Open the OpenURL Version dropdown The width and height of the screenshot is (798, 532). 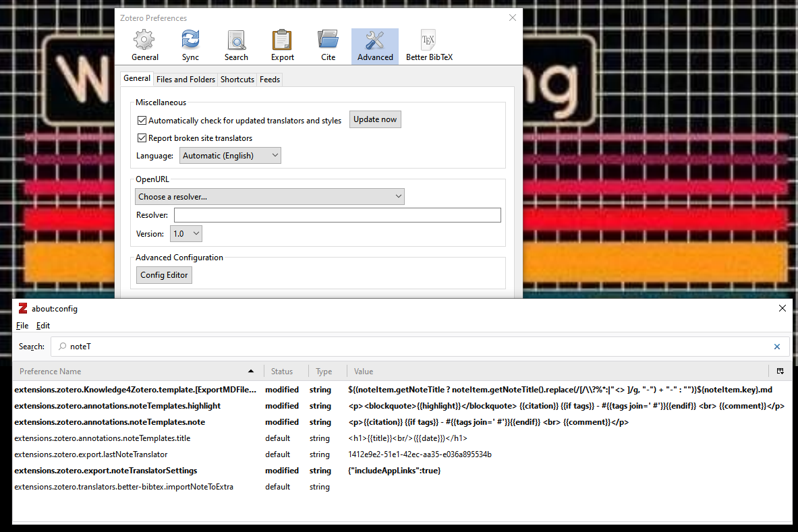[x=186, y=233]
